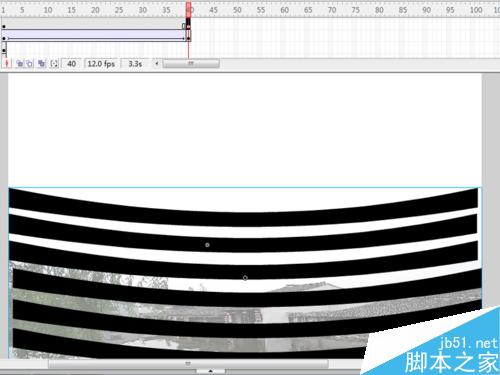Click the lower transformation point circle on stage
Screen dimensions: 500x375
tap(245, 278)
